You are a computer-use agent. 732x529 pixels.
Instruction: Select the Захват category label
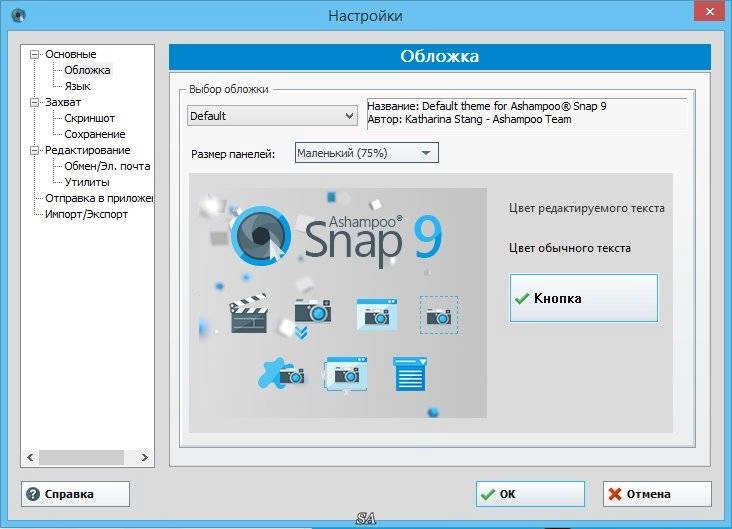point(63,103)
